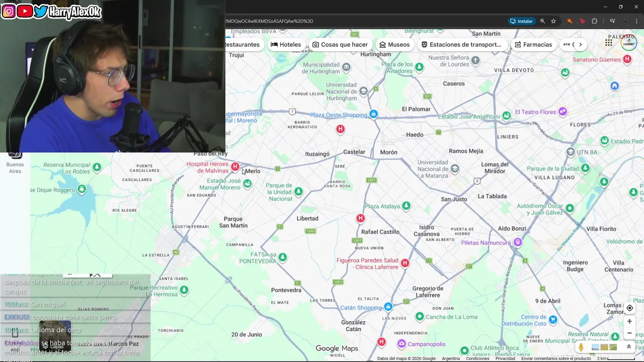
Task: Click the Reserva Municipal Los Robles marker
Action: click(x=97, y=167)
